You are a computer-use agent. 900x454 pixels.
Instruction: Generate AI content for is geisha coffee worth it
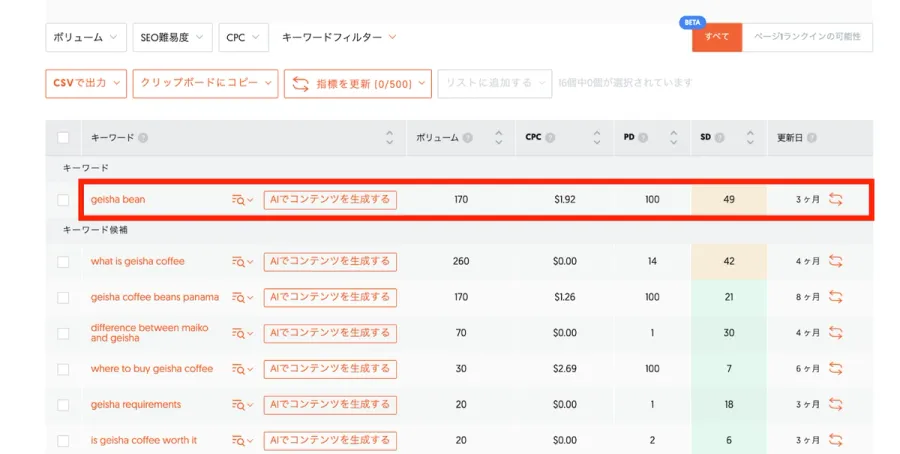click(330, 441)
